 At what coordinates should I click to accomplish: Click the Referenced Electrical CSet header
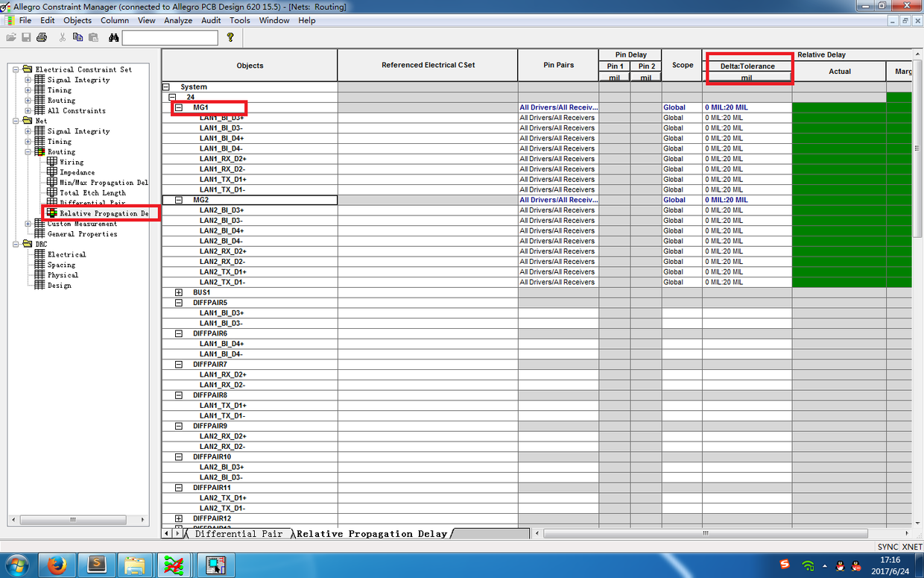click(x=428, y=66)
